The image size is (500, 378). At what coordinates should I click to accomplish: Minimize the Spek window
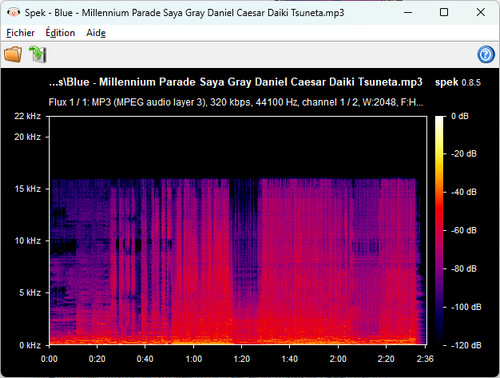408,13
